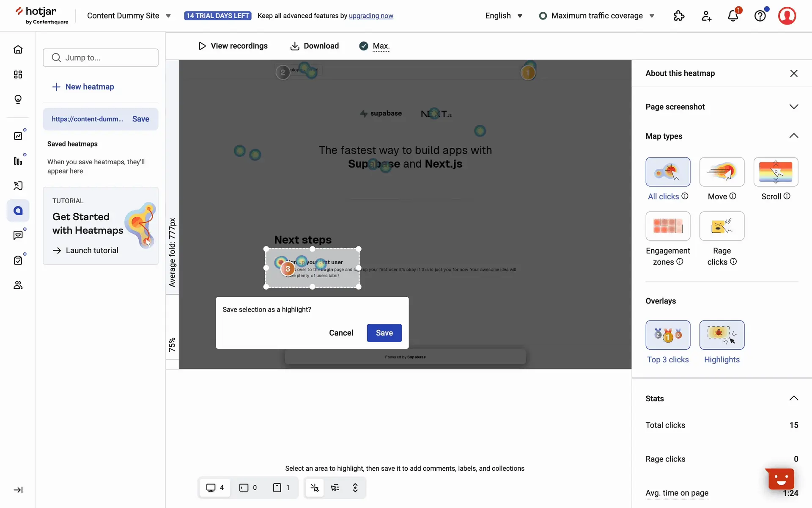Click the invite team member icon
This screenshot has height=508, width=812.
pos(706,16)
